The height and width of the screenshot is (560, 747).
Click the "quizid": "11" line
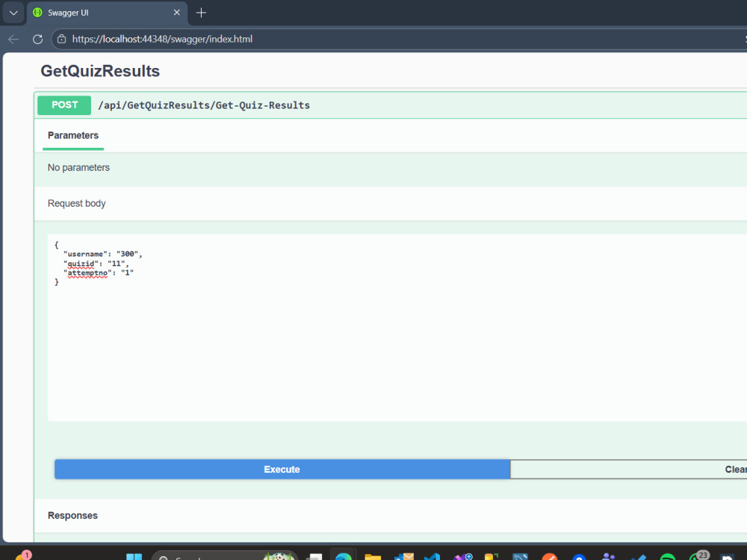point(96,264)
